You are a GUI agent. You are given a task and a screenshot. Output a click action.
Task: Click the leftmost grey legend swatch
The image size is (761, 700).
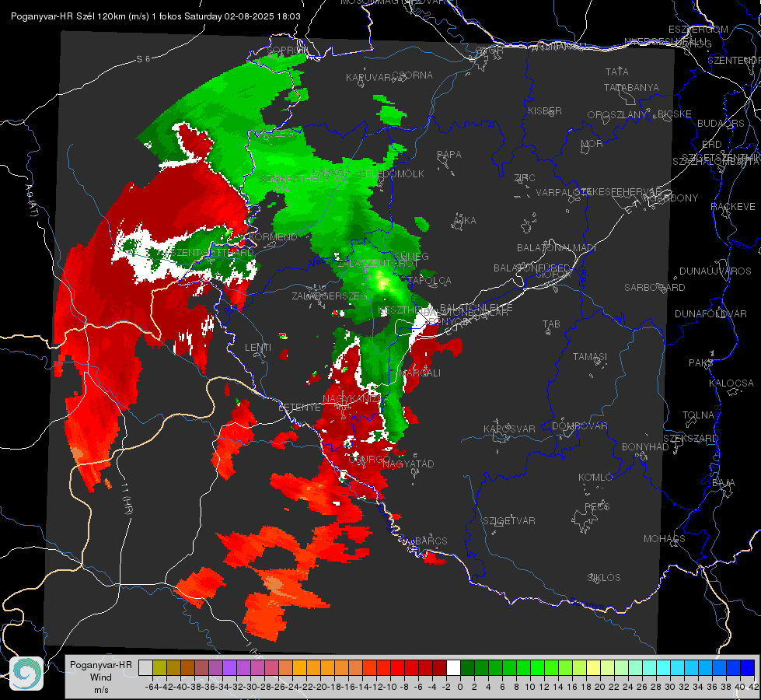click(145, 668)
